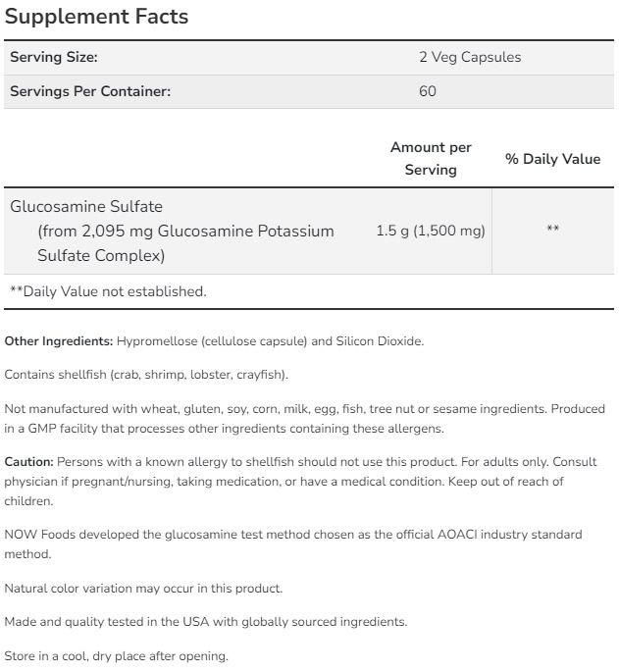Click the Servings Per Container label
619x672 pixels.
(90, 91)
